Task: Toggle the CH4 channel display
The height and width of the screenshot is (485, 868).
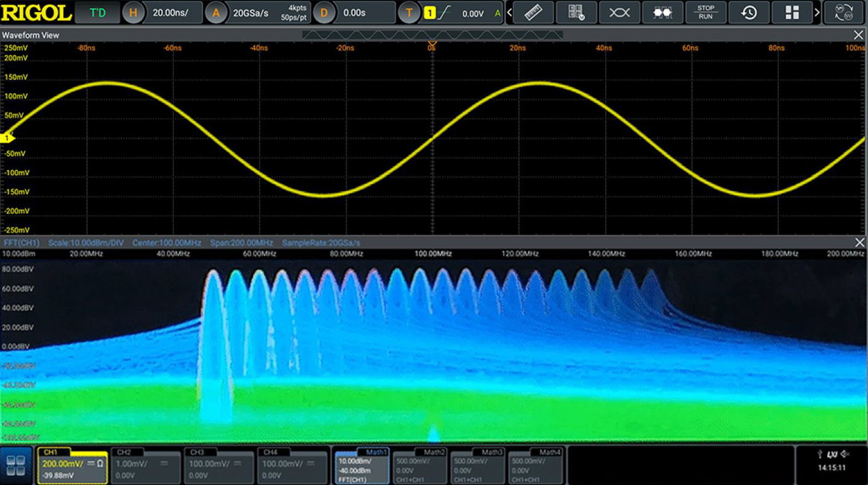Action: (x=292, y=467)
